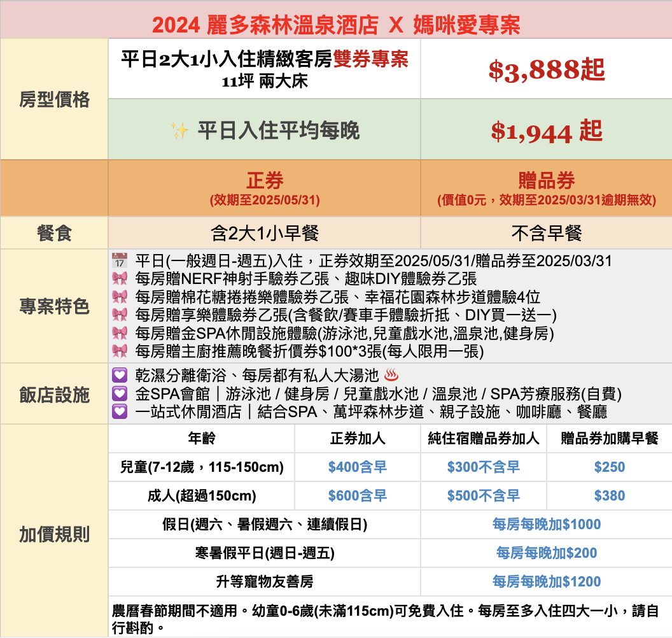The image size is (672, 638).
Task: Click the calendar icon in 專案特色
Action: point(119,260)
